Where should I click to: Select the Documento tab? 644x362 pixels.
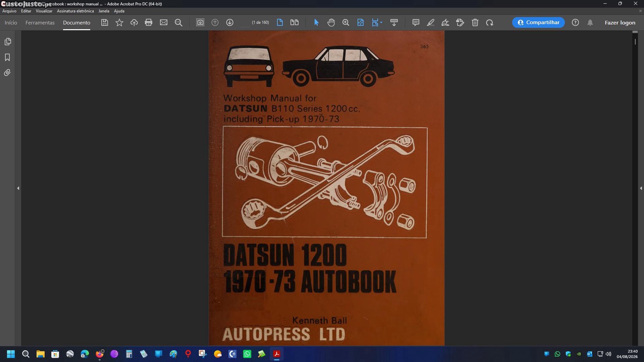76,22
